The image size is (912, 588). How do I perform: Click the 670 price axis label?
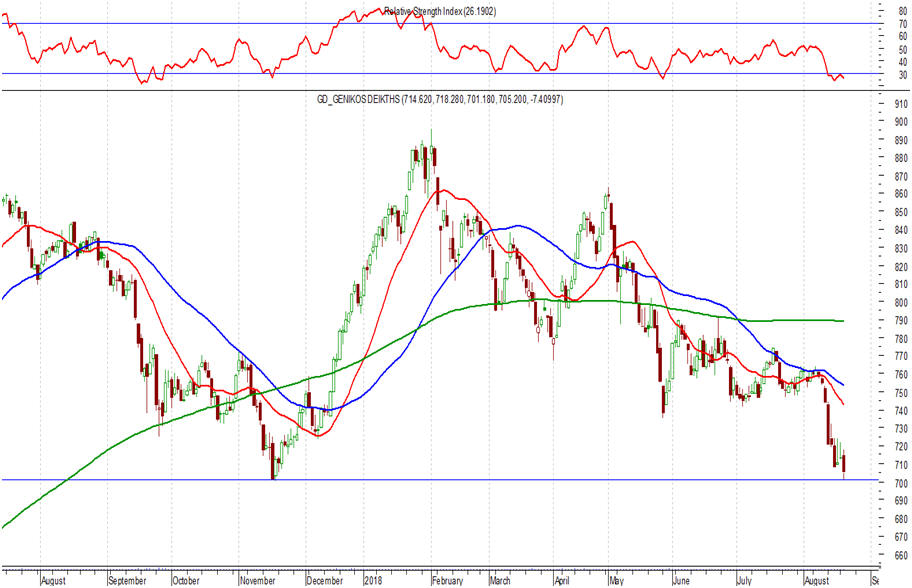coord(901,537)
